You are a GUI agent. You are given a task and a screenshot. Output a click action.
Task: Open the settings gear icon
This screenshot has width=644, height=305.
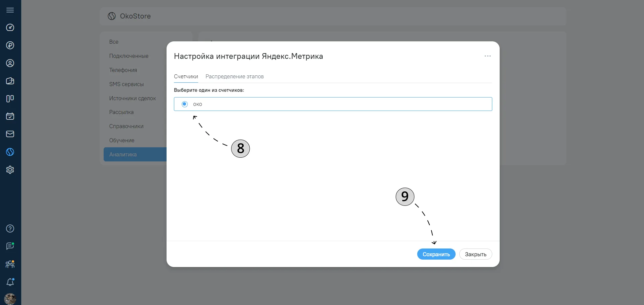pos(10,170)
